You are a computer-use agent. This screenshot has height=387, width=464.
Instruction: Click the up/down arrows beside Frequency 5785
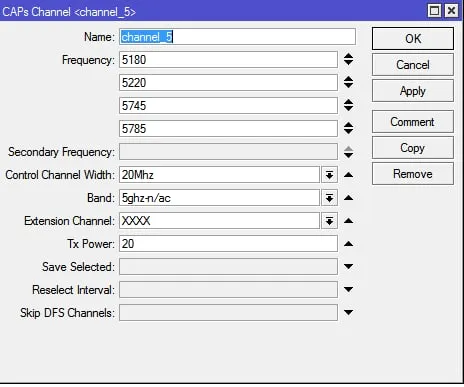click(348, 128)
